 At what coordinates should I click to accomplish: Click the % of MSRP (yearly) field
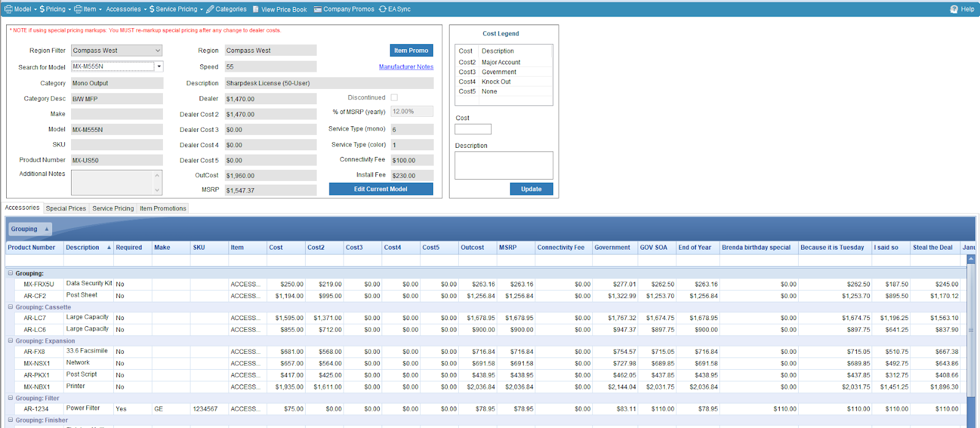pyautogui.click(x=412, y=112)
